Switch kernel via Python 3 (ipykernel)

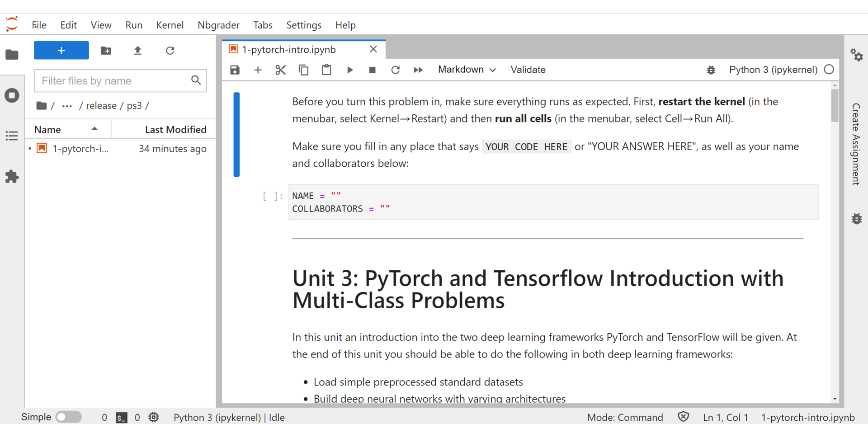(x=773, y=70)
